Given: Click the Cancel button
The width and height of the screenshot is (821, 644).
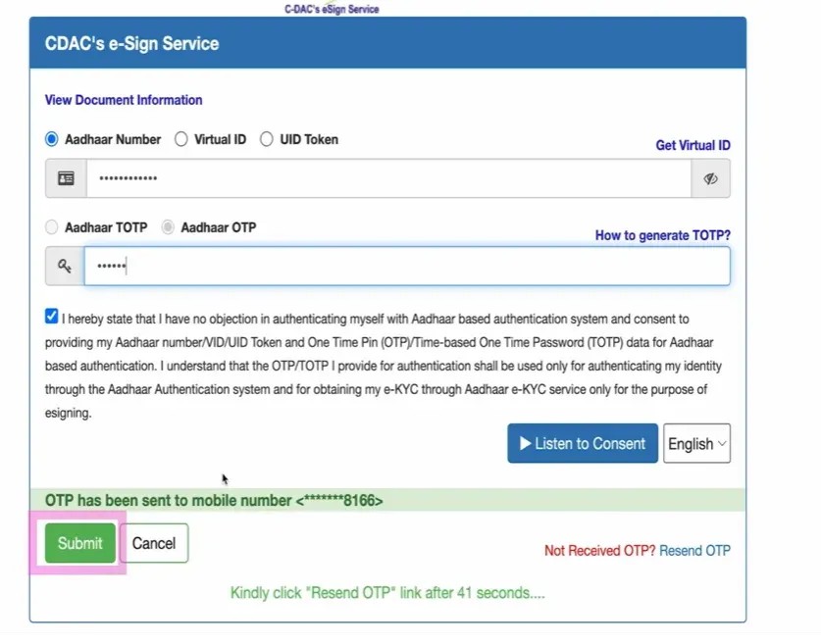Looking at the screenshot, I should (x=154, y=543).
